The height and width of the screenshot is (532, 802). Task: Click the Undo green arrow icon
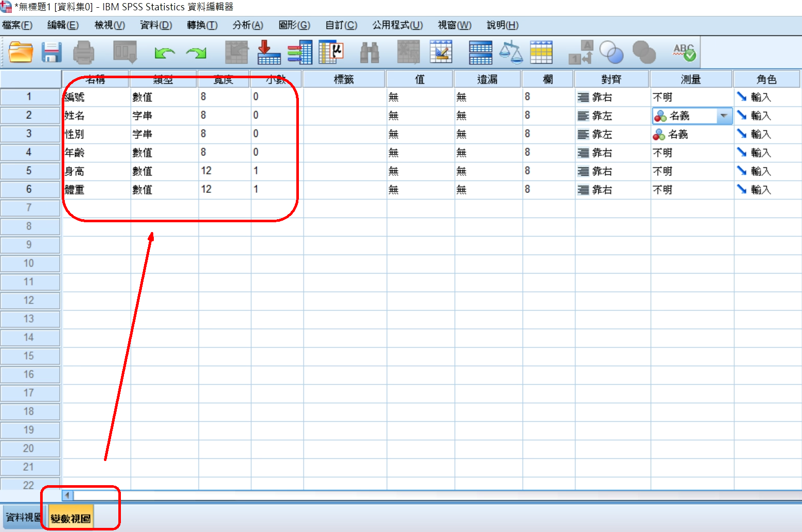(x=165, y=52)
